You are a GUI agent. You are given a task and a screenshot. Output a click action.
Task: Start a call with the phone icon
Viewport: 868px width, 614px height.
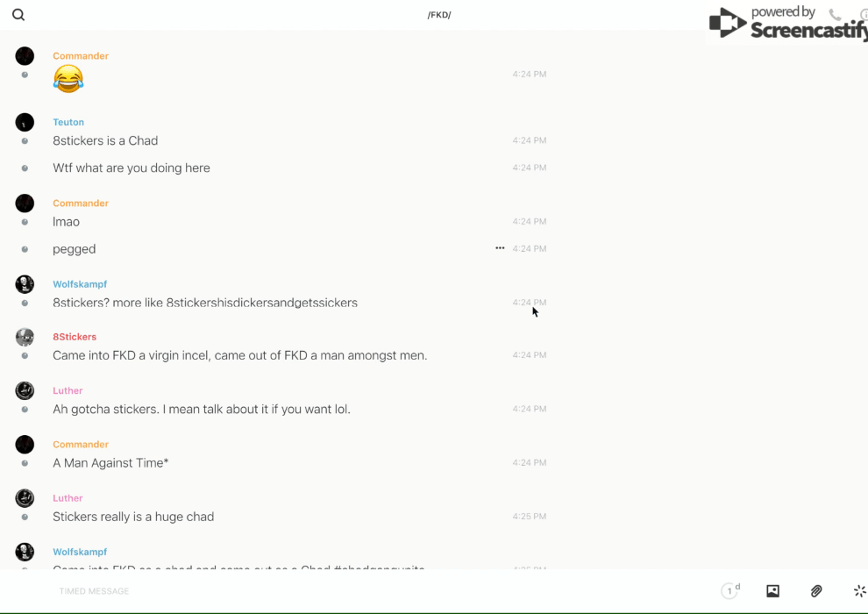click(835, 15)
